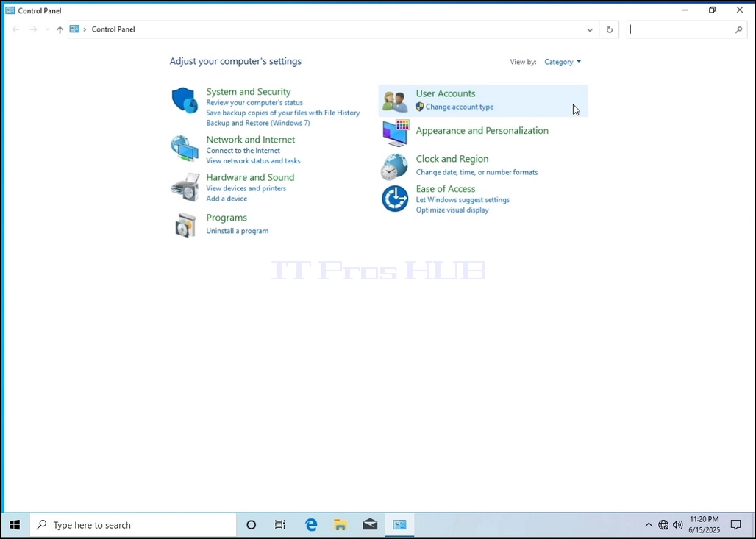Click Review your computer's status
The height and width of the screenshot is (539, 756).
(254, 103)
